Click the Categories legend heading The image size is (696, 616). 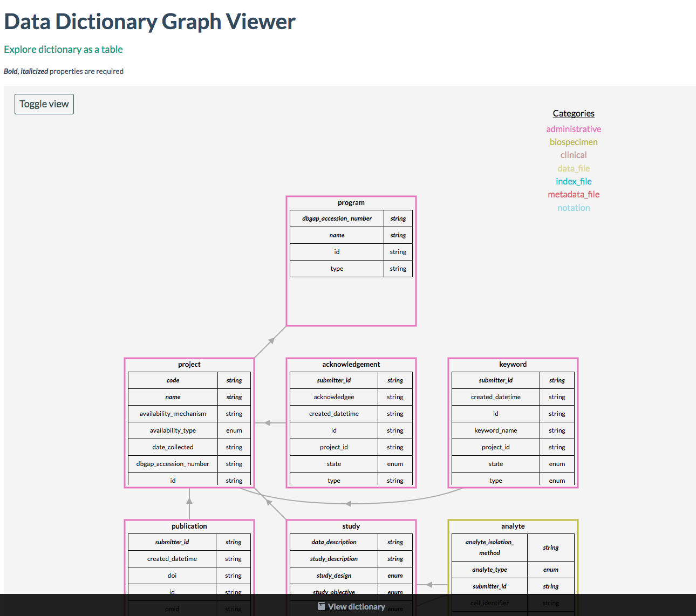click(574, 113)
